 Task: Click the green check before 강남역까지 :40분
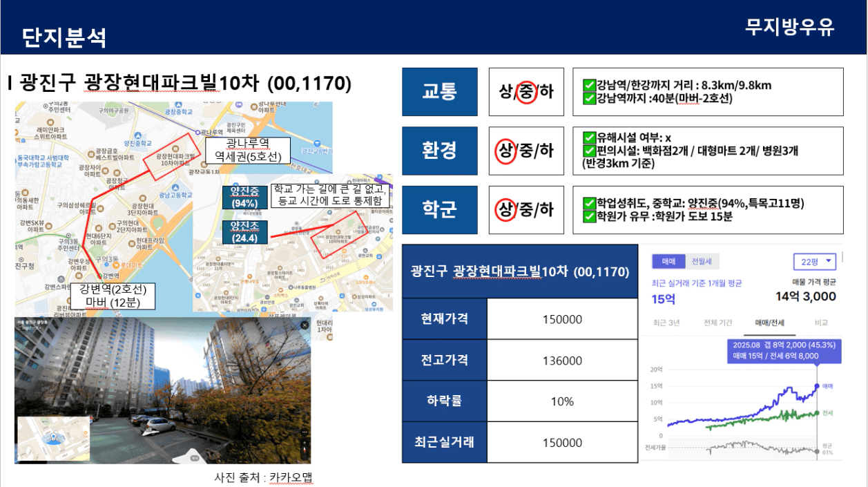(x=589, y=98)
